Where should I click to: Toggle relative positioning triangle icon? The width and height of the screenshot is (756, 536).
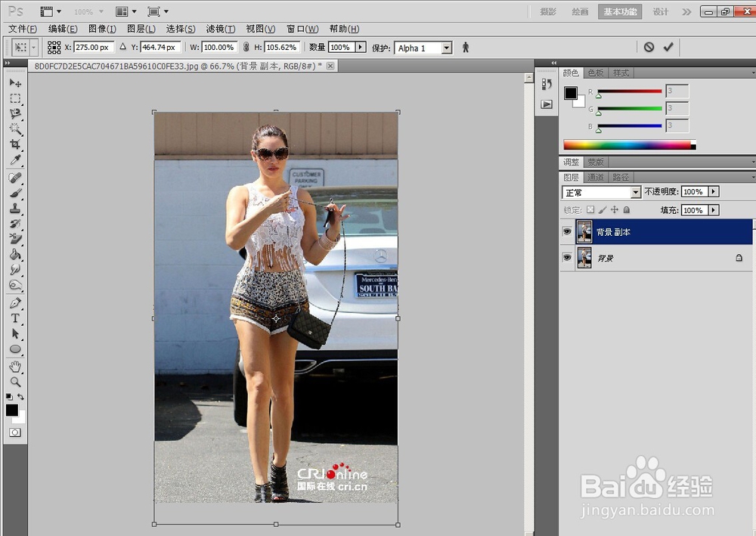click(122, 47)
